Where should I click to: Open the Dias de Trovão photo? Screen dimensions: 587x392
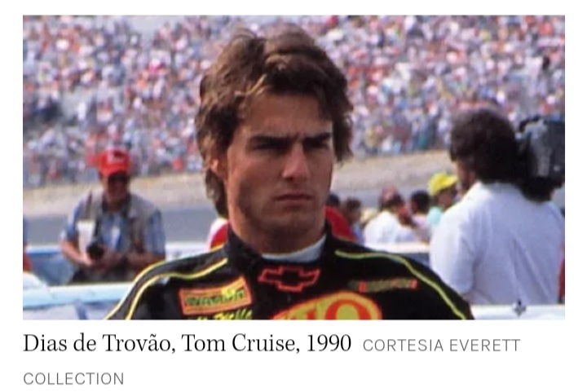pos(293,167)
